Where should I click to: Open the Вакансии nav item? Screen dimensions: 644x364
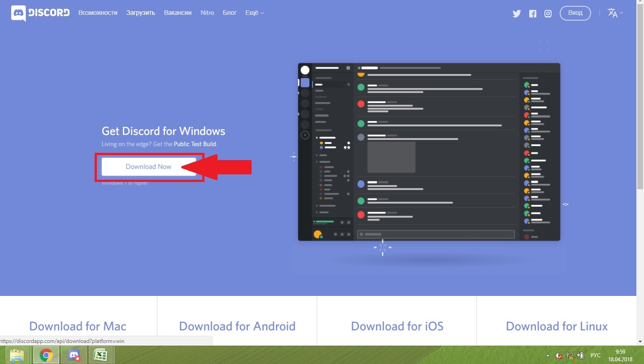[x=178, y=13]
